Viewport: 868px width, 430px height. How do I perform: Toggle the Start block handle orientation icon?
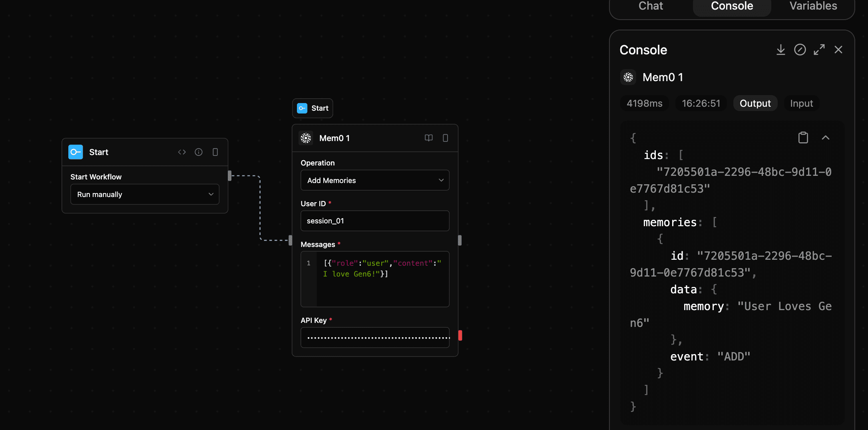tap(215, 152)
